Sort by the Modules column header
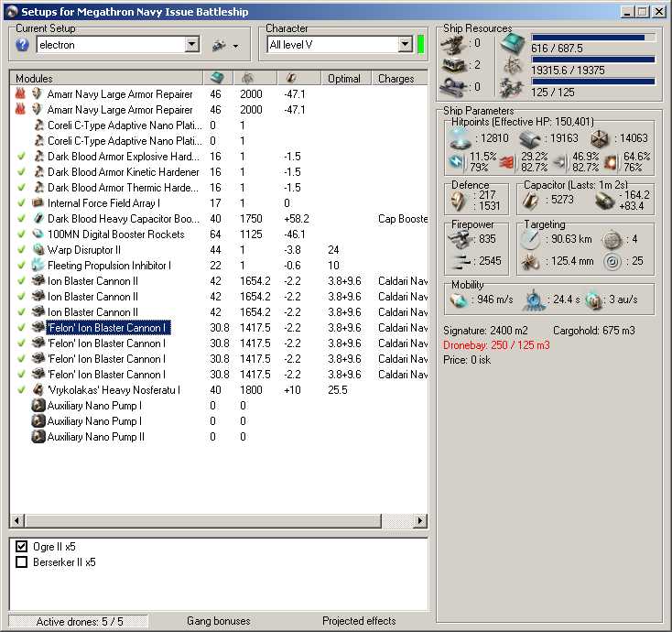Viewport: 672px width, 632px height. click(x=106, y=78)
